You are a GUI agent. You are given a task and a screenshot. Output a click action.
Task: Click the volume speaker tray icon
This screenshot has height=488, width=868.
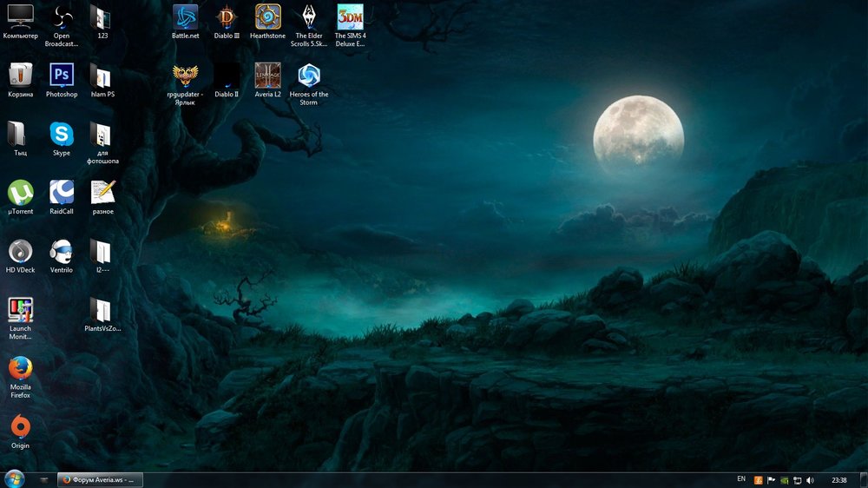click(x=810, y=479)
